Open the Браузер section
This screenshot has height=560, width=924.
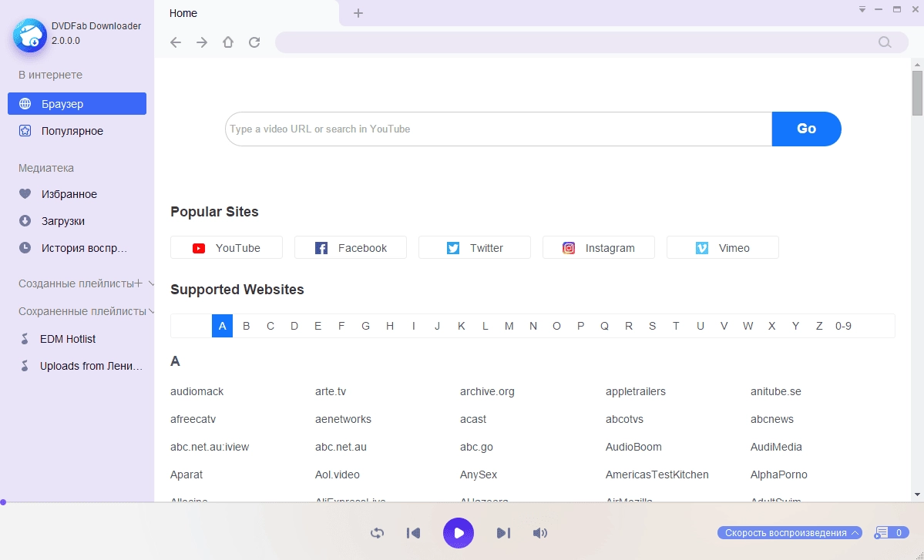coord(76,104)
